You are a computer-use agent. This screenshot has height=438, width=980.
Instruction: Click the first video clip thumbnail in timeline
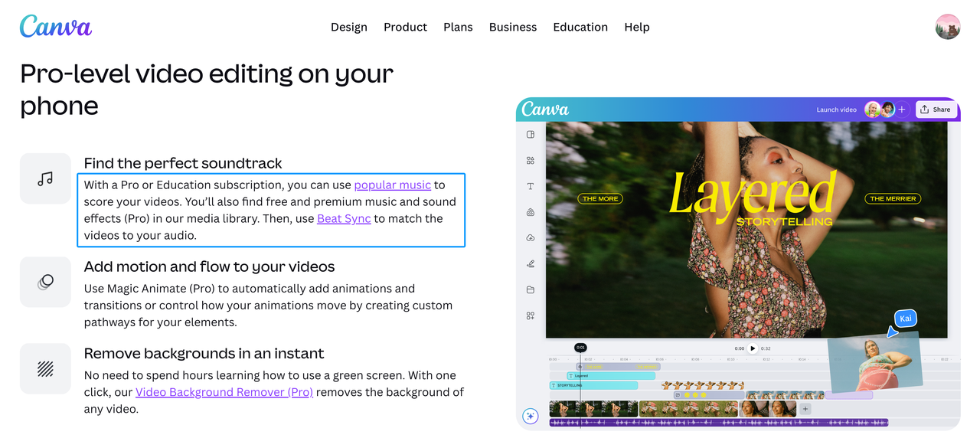(x=593, y=409)
